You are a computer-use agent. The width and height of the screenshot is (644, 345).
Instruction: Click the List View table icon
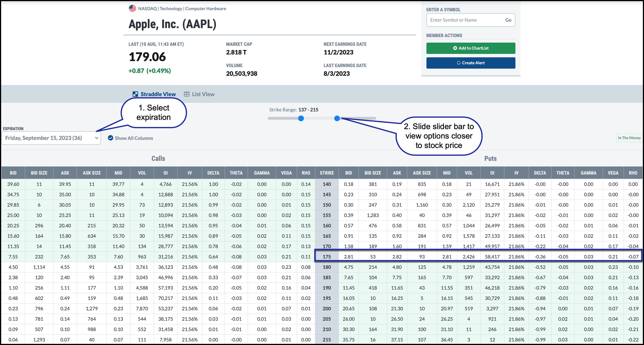pos(186,94)
